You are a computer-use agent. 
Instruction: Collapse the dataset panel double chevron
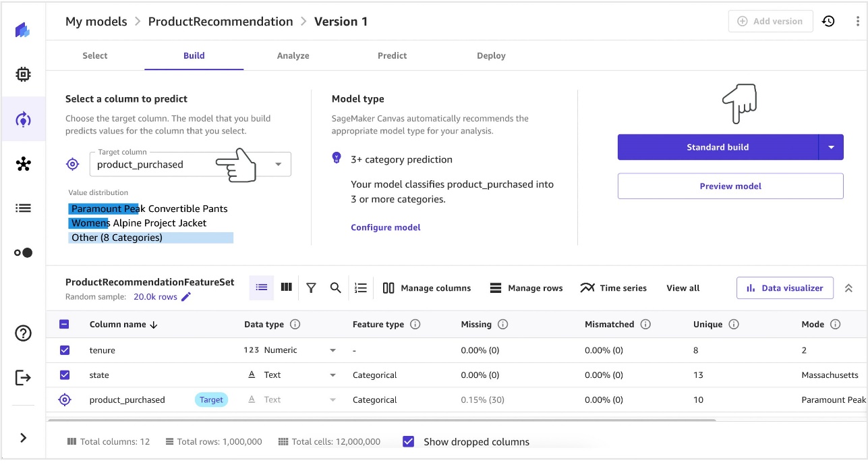pyautogui.click(x=848, y=288)
